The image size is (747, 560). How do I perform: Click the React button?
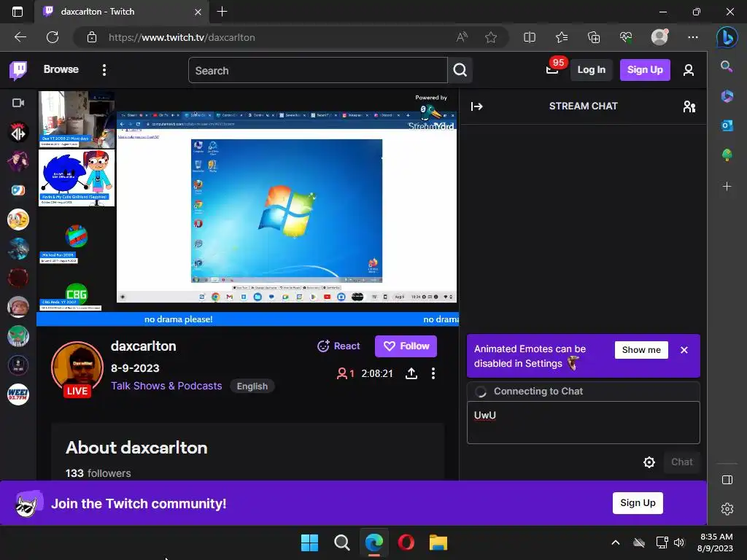click(x=338, y=346)
